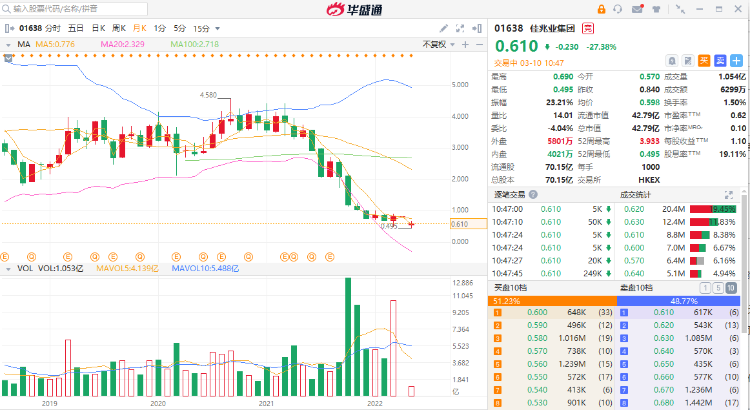Click the 0.610 current price axis label

[x=469, y=224]
